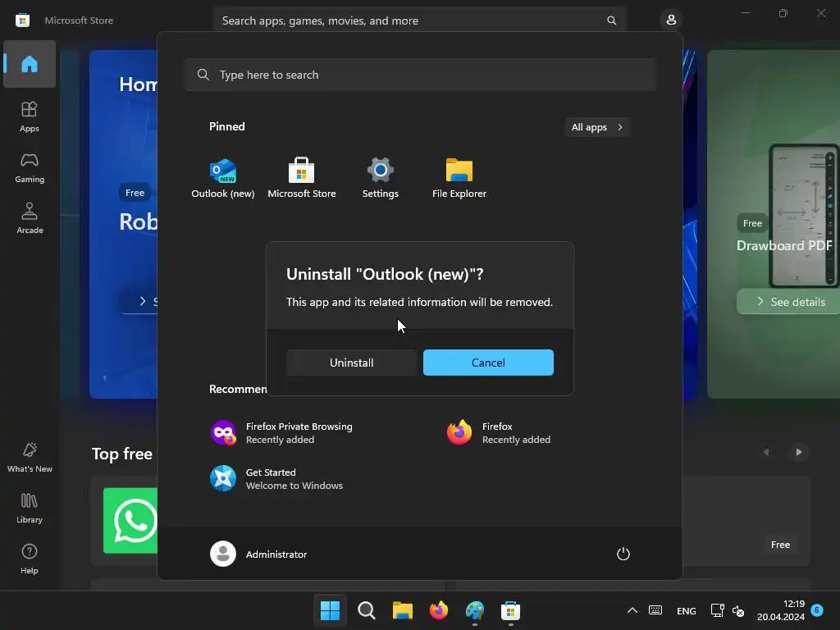
Task: Open the Paint app on the taskbar
Action: (475, 610)
